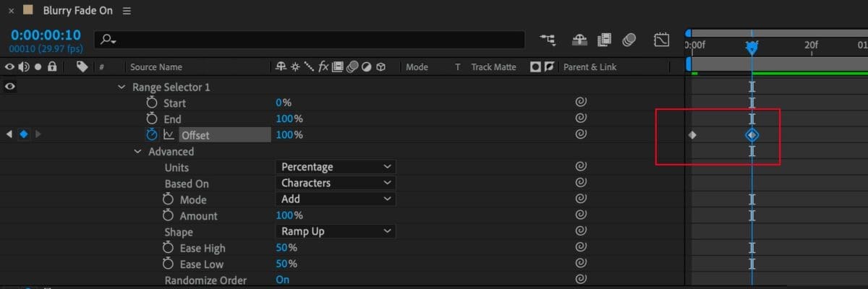Screen dimensions: 868x289
Task: Click the Offset value 100%
Action: (x=289, y=135)
